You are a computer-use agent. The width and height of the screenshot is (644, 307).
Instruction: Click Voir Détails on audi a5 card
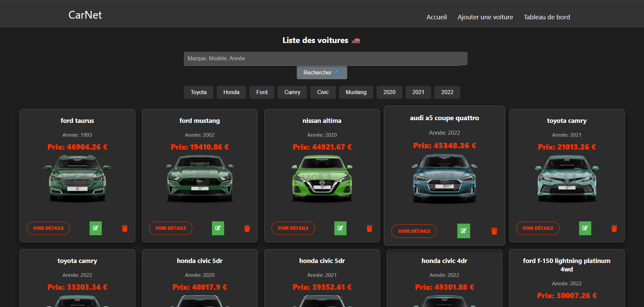point(414,231)
